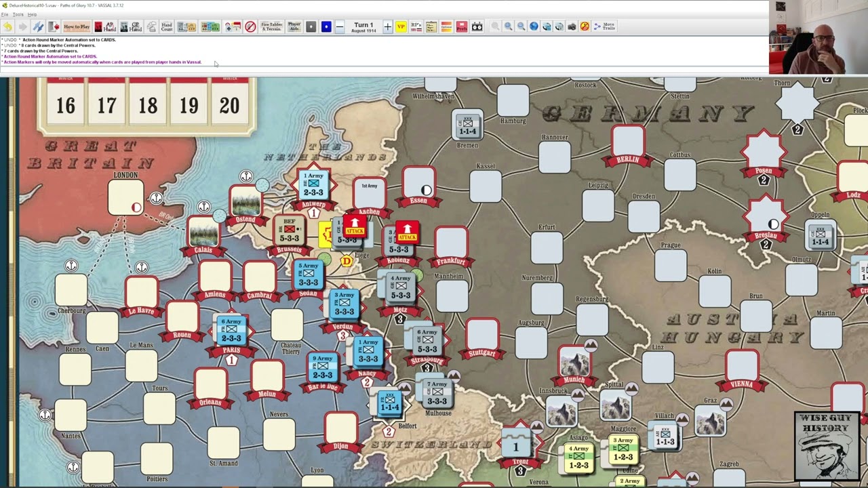Click the grey step-forward arrow
868x488 pixels.
(x=22, y=26)
